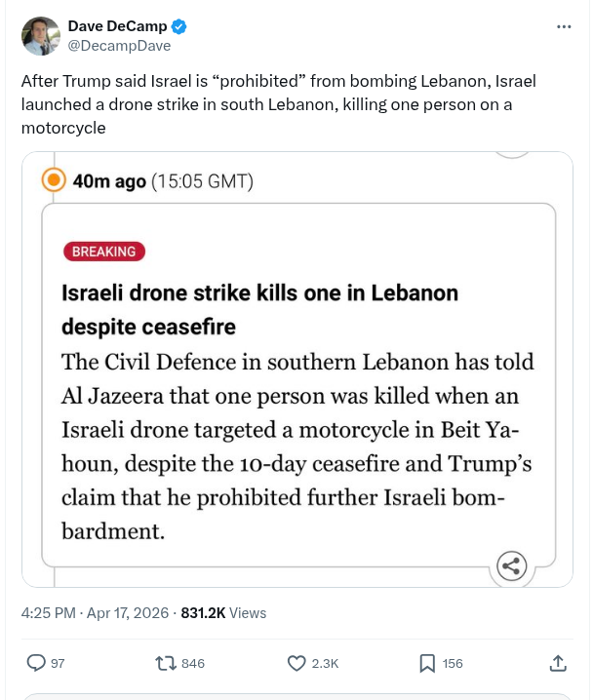Click the orange live update dot
This screenshot has height=700, width=593.
54,181
